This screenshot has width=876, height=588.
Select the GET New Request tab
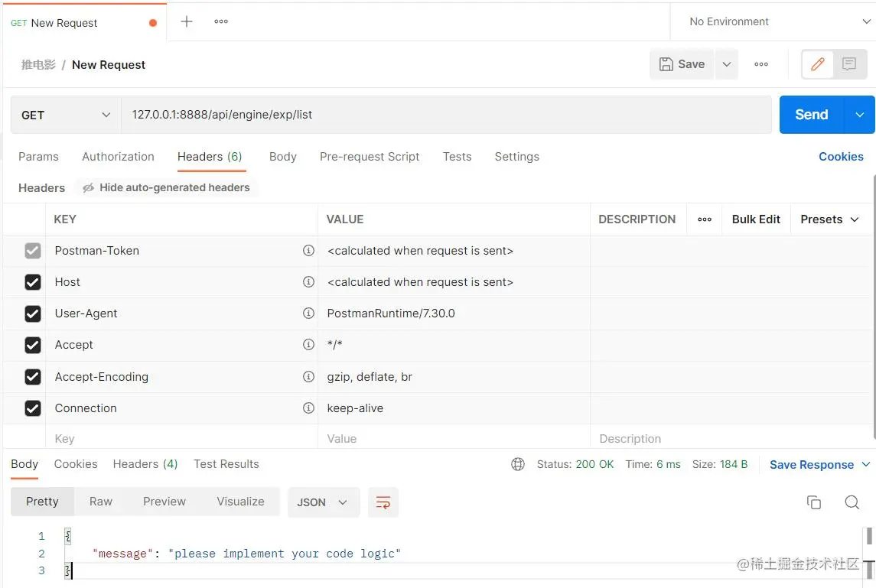point(84,23)
